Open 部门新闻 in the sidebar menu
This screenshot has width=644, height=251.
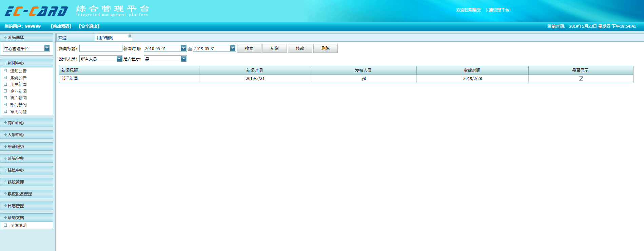click(x=18, y=105)
